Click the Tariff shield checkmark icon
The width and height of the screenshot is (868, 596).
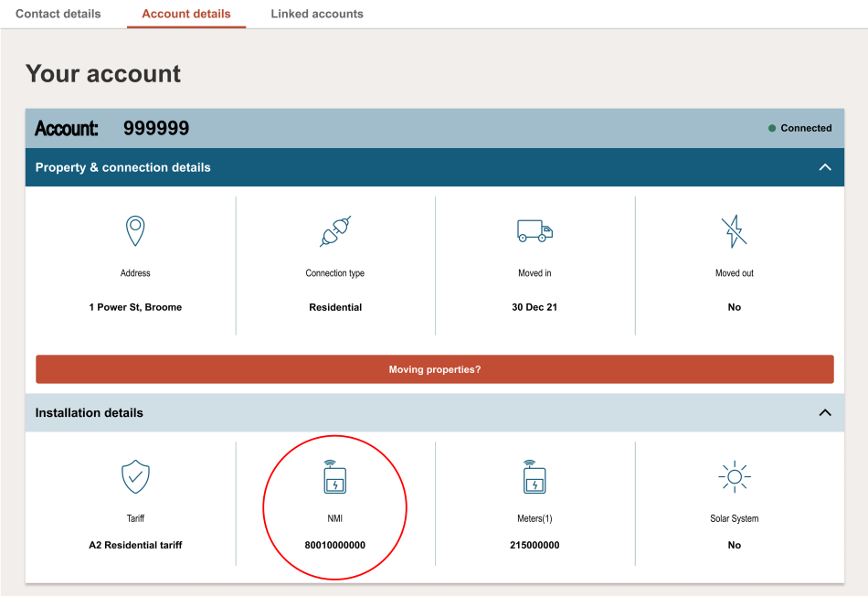[x=135, y=476]
